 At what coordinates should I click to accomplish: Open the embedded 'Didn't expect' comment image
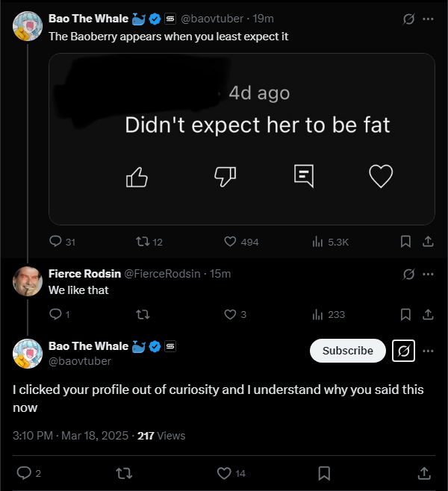(x=241, y=139)
